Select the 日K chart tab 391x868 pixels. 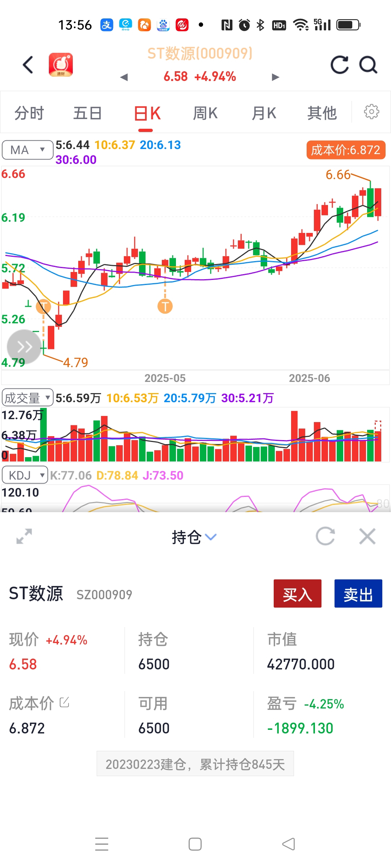[147, 113]
